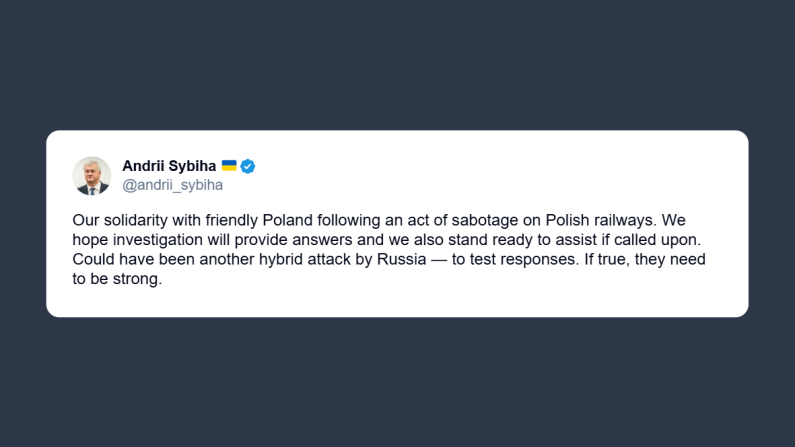The width and height of the screenshot is (795, 447).
Task: Open the @andrii_sybiha handle
Action: [x=172, y=185]
